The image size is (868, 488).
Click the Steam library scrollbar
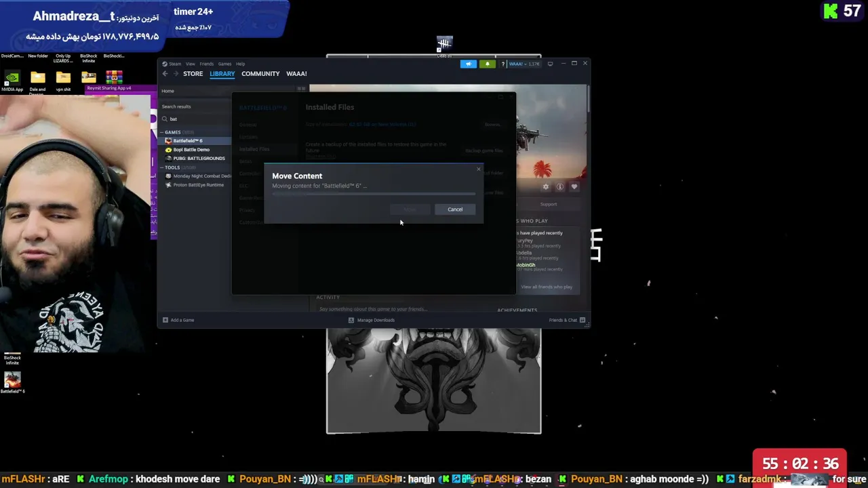[x=589, y=100]
